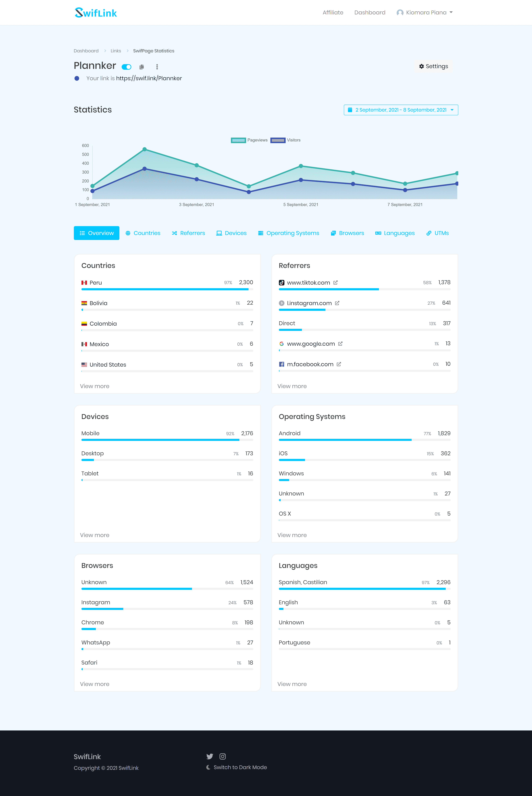This screenshot has height=796, width=532.
Task: Click the SwifLink logo
Action: (x=96, y=13)
